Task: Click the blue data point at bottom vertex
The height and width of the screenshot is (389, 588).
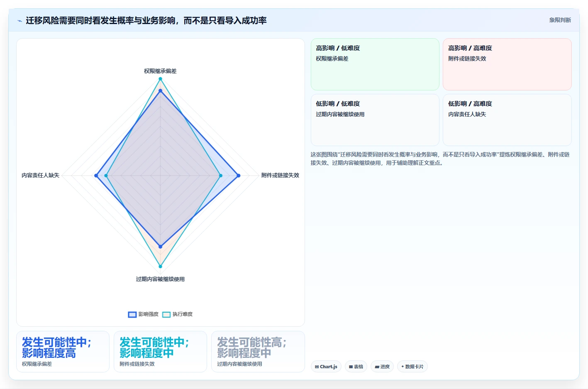Action: (160, 247)
